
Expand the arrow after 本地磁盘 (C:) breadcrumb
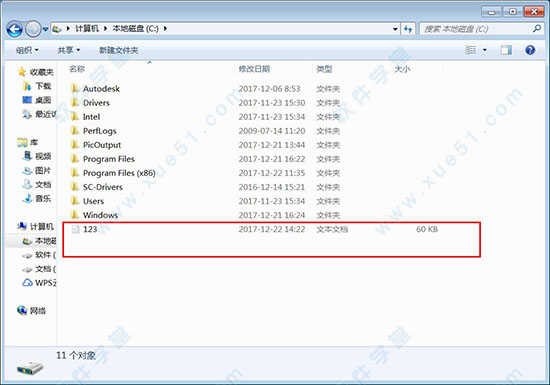pyautogui.click(x=165, y=29)
